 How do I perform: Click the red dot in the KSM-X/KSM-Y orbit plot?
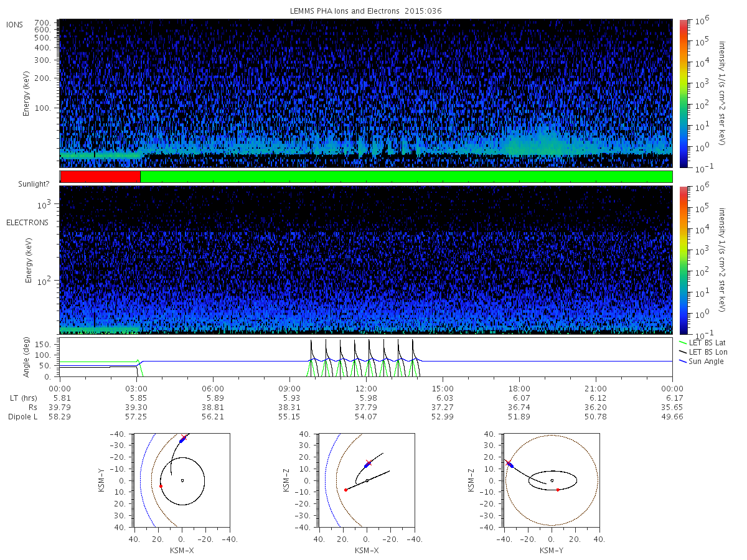pyautogui.click(x=161, y=486)
